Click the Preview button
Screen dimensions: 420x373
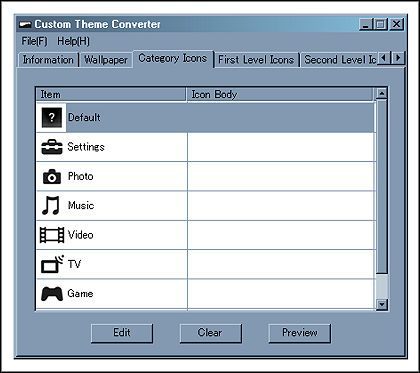300,333
